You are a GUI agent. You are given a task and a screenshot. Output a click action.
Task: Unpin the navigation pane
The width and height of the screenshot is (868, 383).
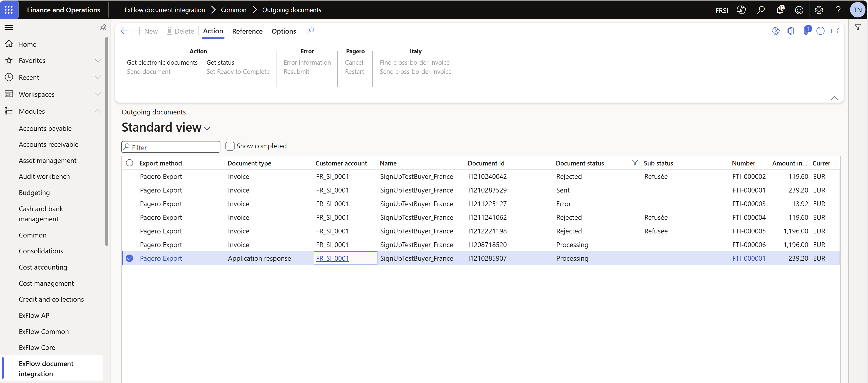103,27
